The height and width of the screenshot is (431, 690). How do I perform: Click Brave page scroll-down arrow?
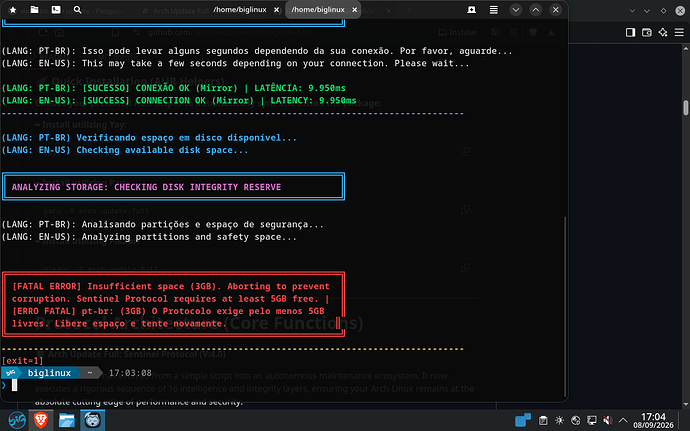pos(686,404)
